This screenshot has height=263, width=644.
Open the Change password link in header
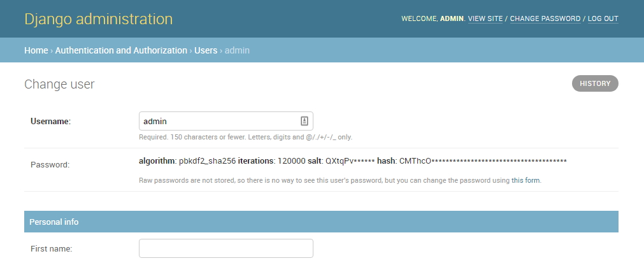pos(545,19)
